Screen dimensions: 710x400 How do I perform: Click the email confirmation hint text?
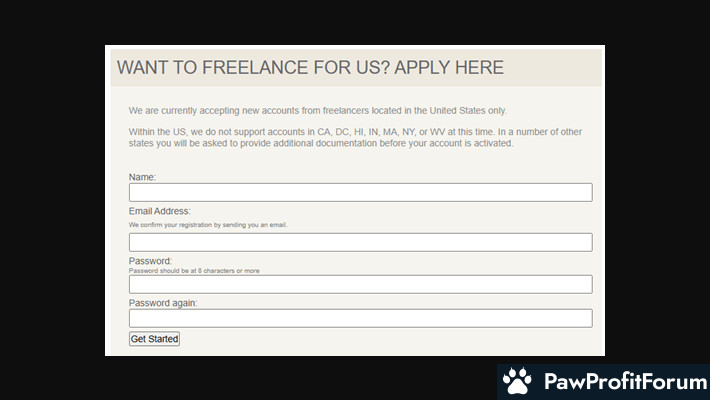(208, 225)
